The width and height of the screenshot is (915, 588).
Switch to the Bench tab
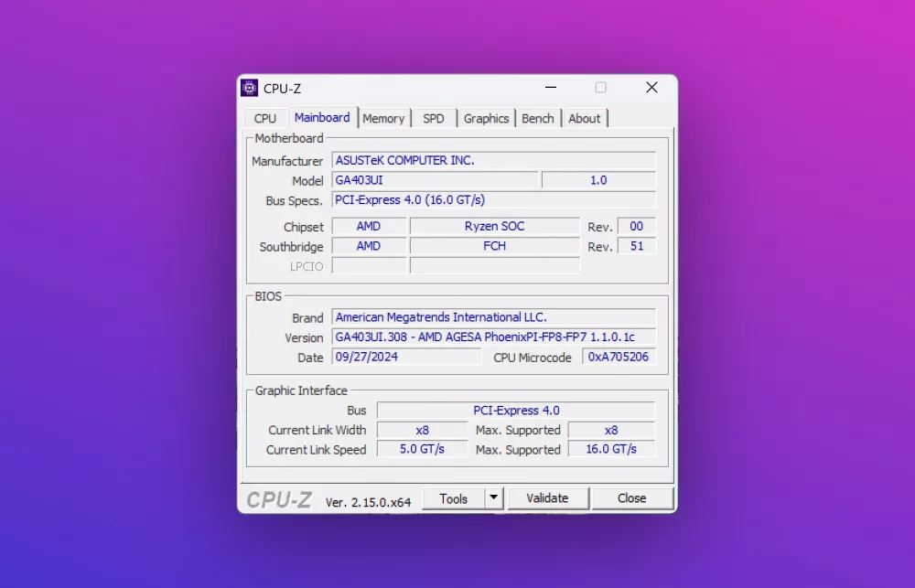coord(537,118)
